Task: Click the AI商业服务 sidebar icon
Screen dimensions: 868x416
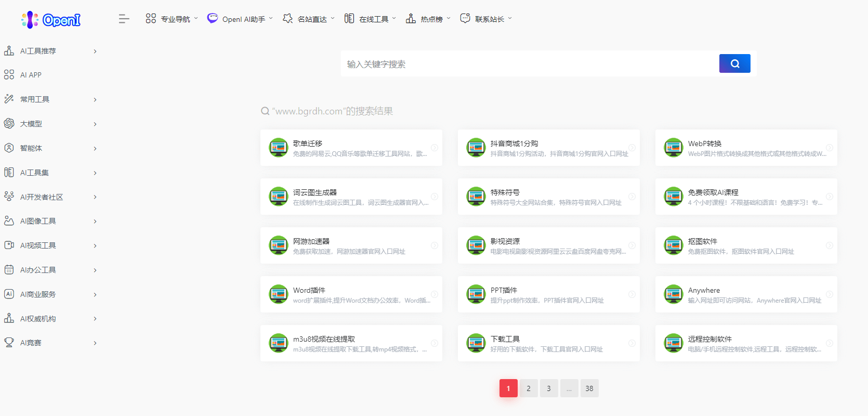Action: [x=9, y=294]
